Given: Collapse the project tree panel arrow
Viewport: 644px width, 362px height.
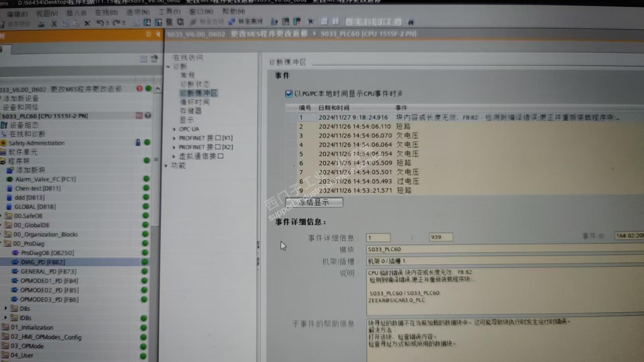Looking at the screenshot, I should (x=158, y=34).
